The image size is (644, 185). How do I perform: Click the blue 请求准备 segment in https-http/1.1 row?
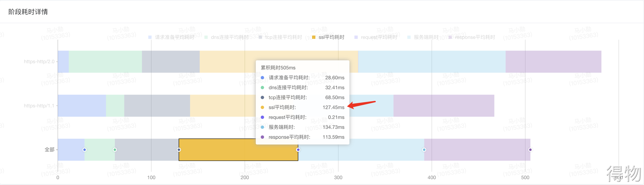82,106
